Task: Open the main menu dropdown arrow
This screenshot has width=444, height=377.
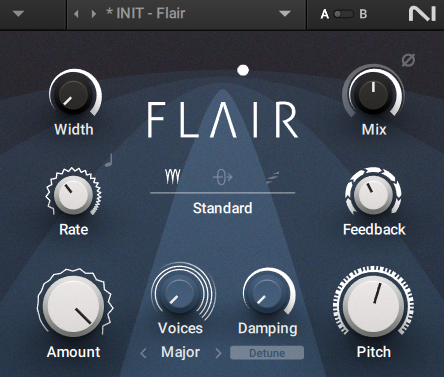Action: pos(18,14)
